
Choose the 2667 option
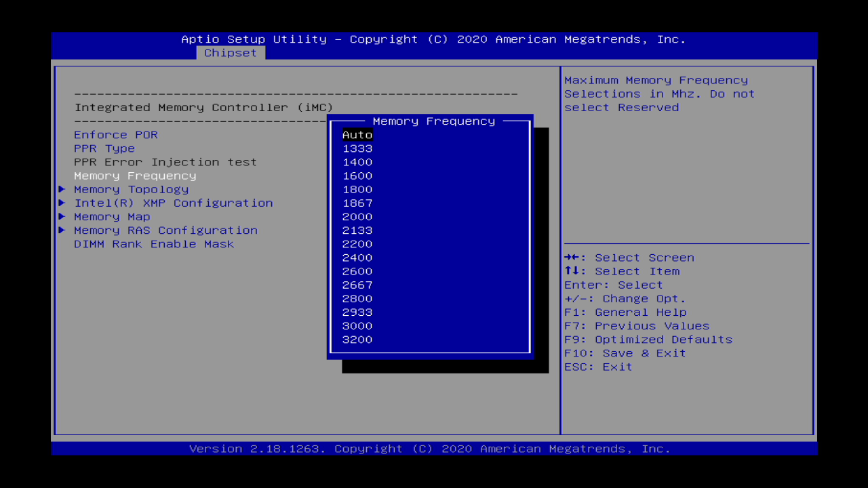[x=357, y=285]
